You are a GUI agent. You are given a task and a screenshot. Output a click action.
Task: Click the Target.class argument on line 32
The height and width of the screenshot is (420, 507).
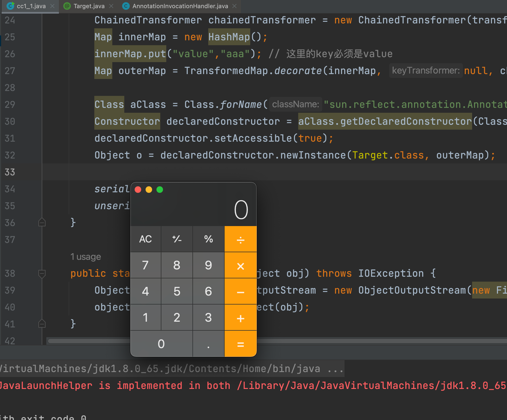pyautogui.click(x=388, y=155)
